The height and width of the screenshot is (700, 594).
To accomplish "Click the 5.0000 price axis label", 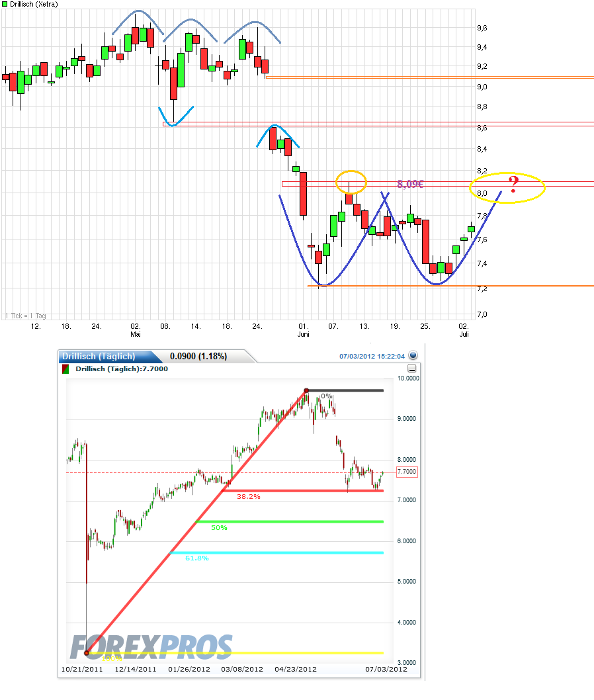I will click(407, 582).
